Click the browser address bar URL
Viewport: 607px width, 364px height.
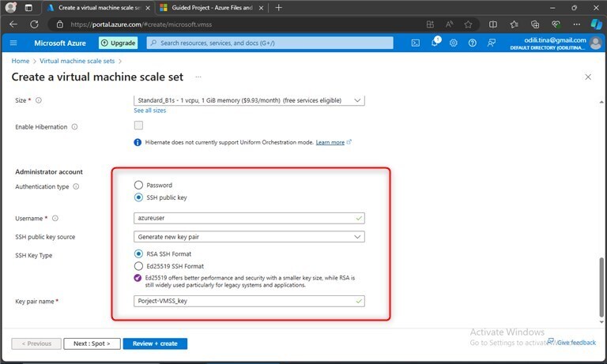141,24
